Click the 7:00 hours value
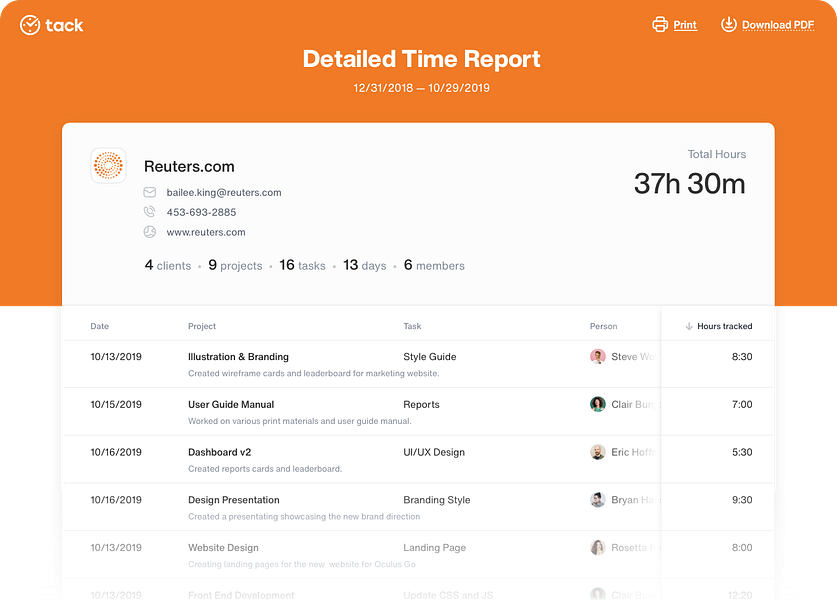The width and height of the screenshot is (837, 600). [x=742, y=405]
